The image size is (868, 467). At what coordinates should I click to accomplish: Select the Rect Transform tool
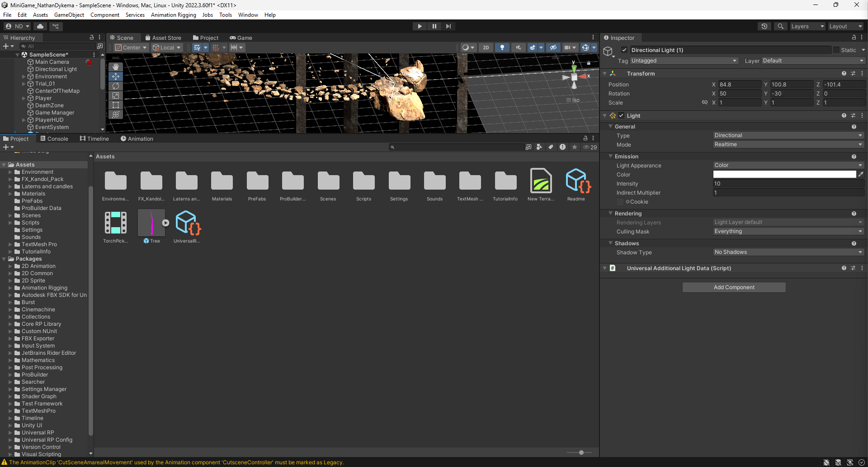pyautogui.click(x=116, y=105)
